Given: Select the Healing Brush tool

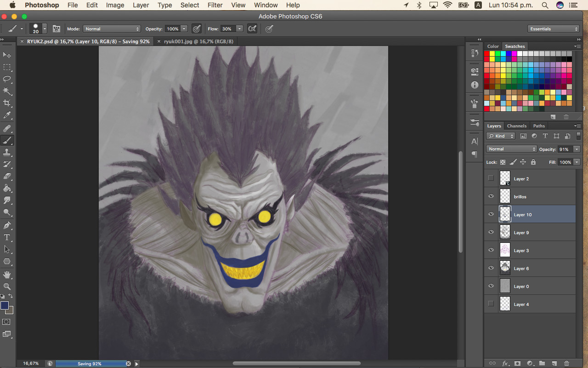Looking at the screenshot, I should click(7, 128).
